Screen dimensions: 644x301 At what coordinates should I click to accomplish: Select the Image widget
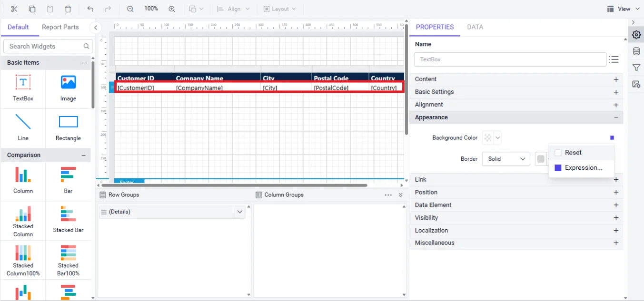coord(68,88)
